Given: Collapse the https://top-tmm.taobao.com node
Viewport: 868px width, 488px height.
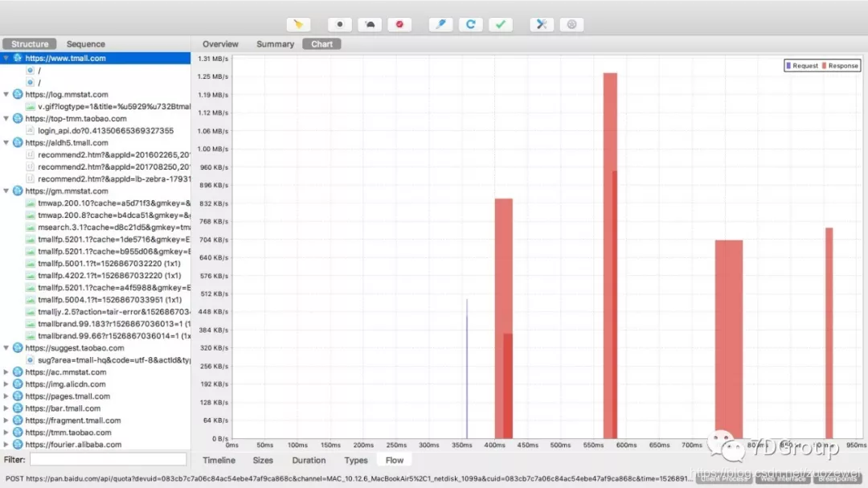Looking at the screenshot, I should (x=6, y=118).
